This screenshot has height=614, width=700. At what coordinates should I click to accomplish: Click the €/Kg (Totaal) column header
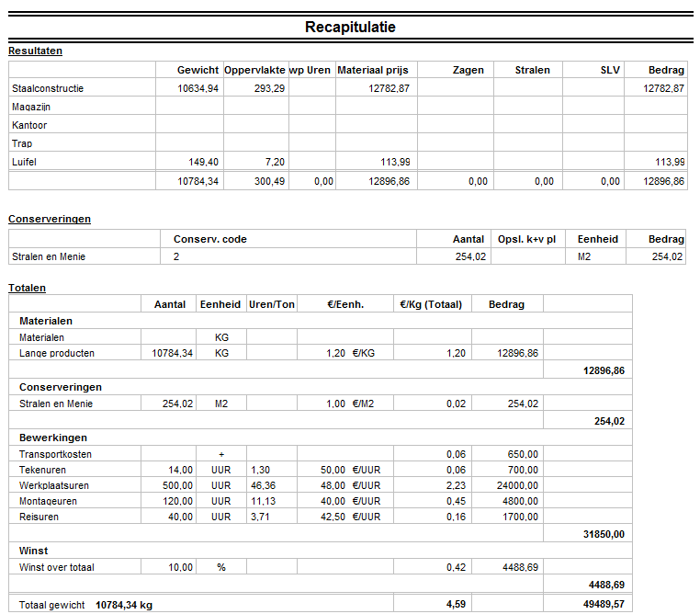[431, 304]
